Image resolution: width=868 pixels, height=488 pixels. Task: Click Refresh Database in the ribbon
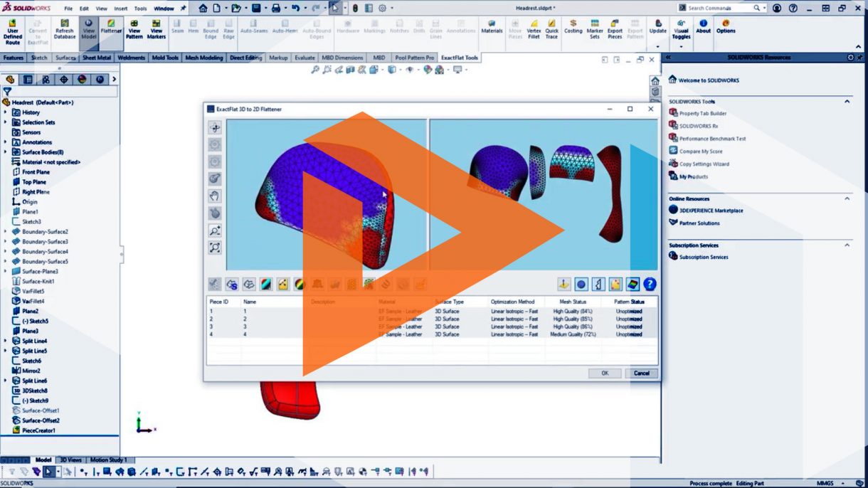click(x=64, y=30)
